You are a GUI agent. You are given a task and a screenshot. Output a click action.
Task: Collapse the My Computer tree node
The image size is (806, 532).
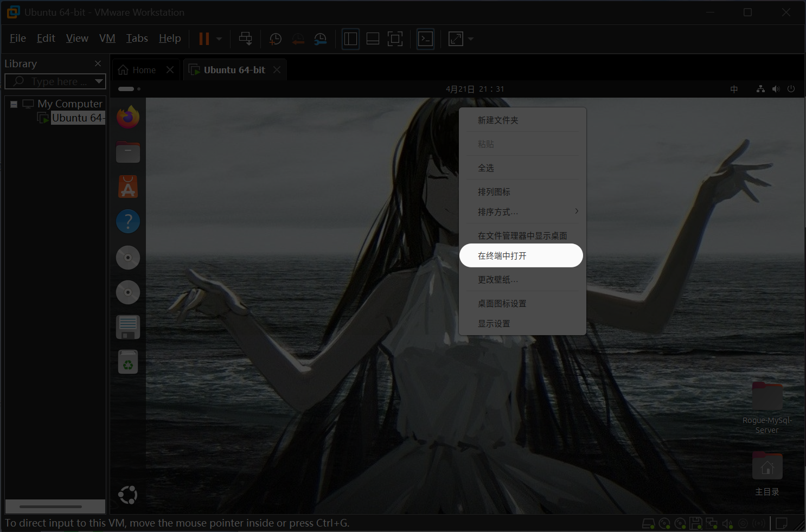tap(14, 104)
